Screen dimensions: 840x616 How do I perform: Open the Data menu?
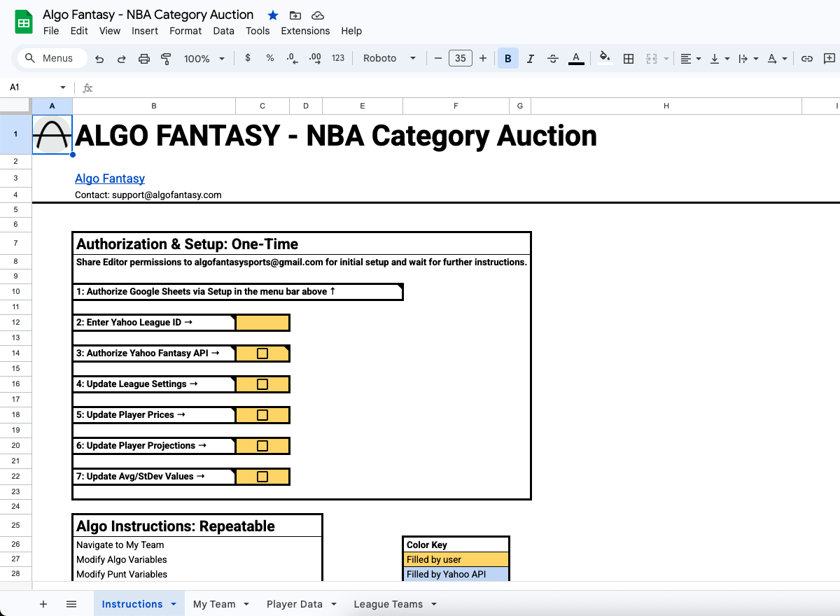224,31
